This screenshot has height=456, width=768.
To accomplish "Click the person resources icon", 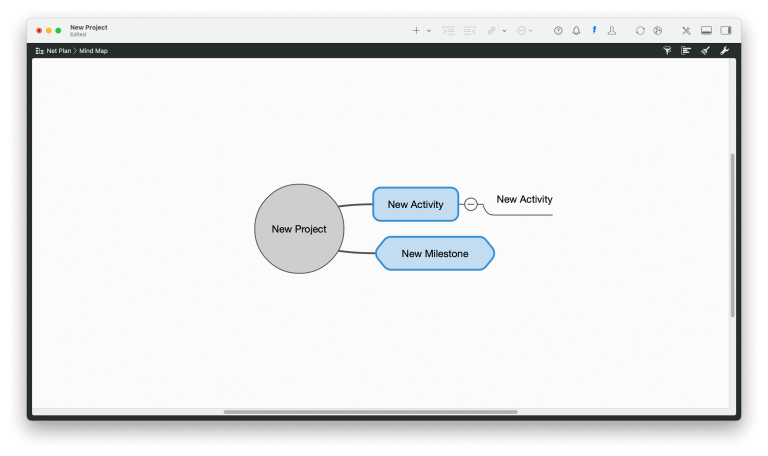I will [x=612, y=30].
